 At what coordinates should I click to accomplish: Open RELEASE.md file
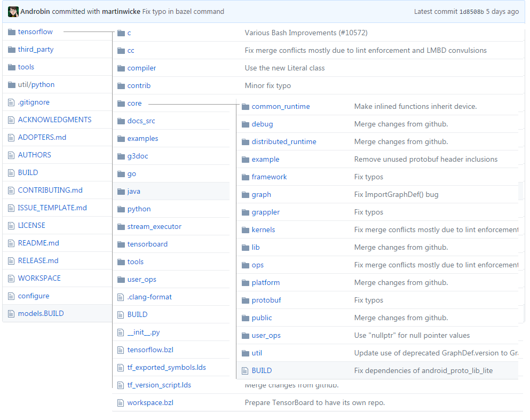(38, 260)
